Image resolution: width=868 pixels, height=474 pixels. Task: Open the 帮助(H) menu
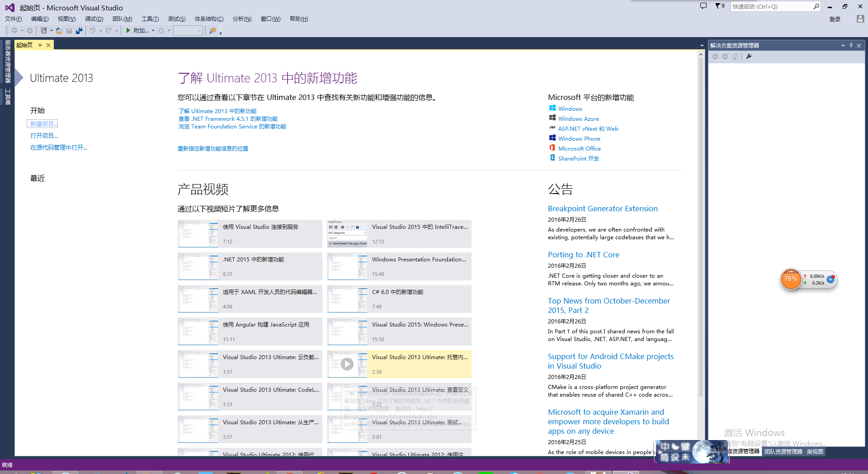299,19
